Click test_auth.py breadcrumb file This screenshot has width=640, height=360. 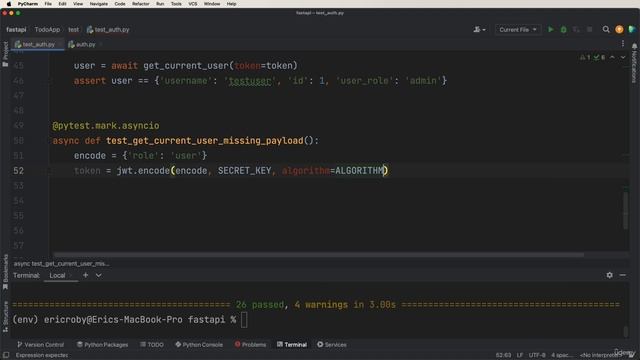(x=108, y=29)
